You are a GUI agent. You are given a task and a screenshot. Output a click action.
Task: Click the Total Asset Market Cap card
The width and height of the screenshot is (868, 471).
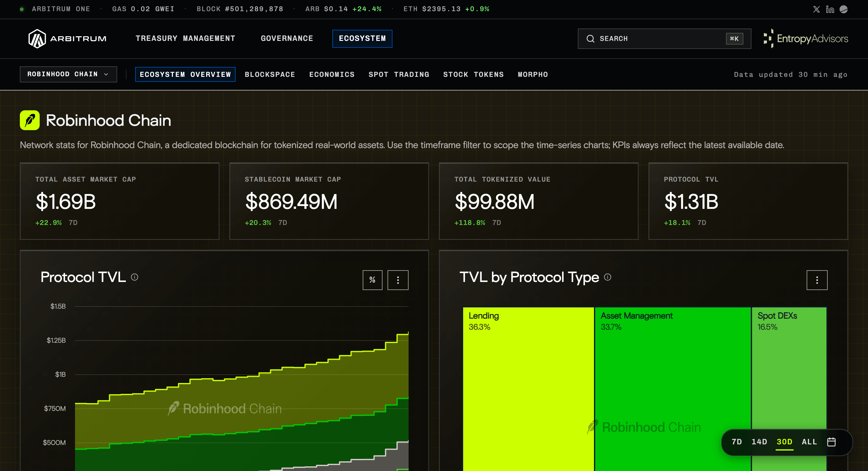(x=120, y=201)
